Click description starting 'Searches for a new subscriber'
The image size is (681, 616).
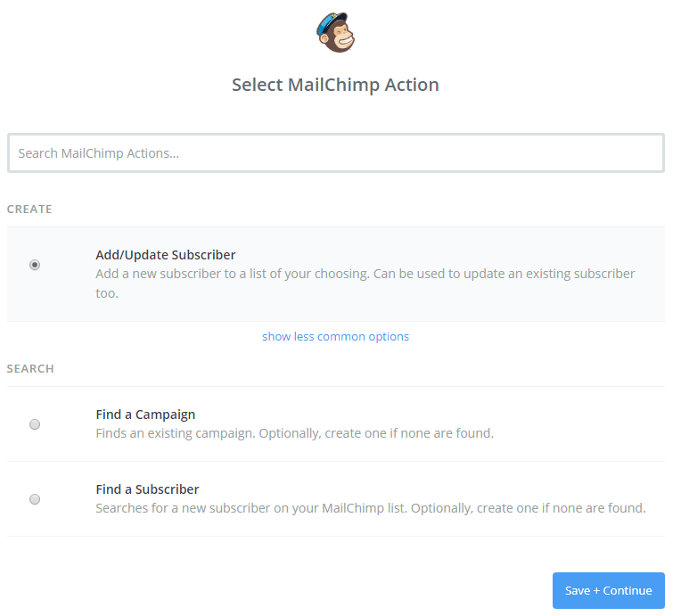coord(371,508)
